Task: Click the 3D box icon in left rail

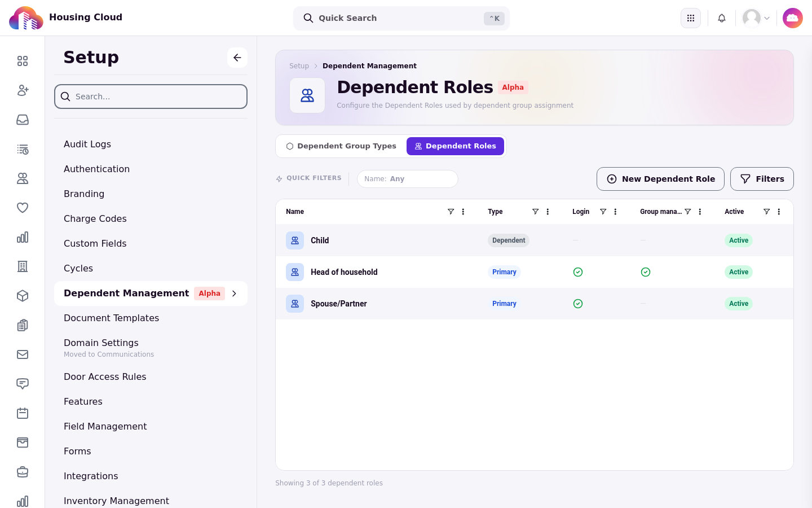Action: point(23,296)
